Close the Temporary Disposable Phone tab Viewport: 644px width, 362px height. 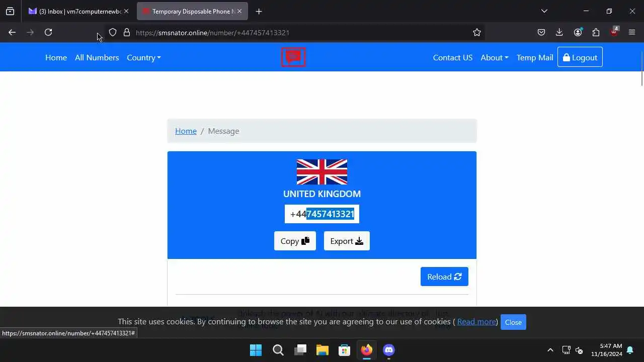(x=239, y=11)
